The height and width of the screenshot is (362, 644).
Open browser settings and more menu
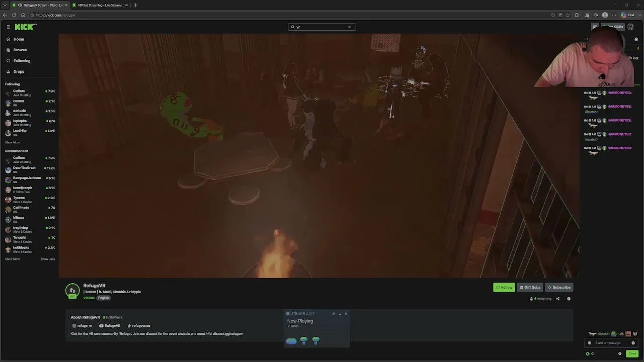[614, 15]
